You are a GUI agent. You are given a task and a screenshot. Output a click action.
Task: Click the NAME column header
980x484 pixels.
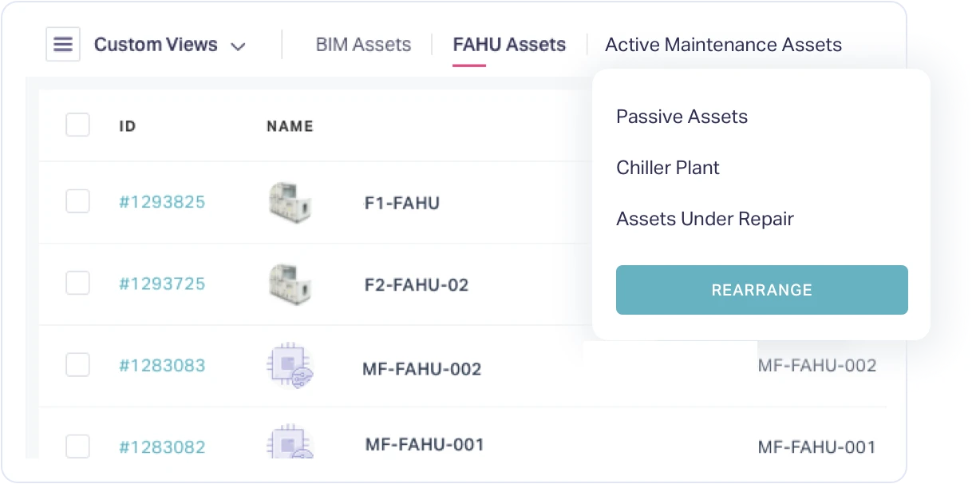click(290, 125)
